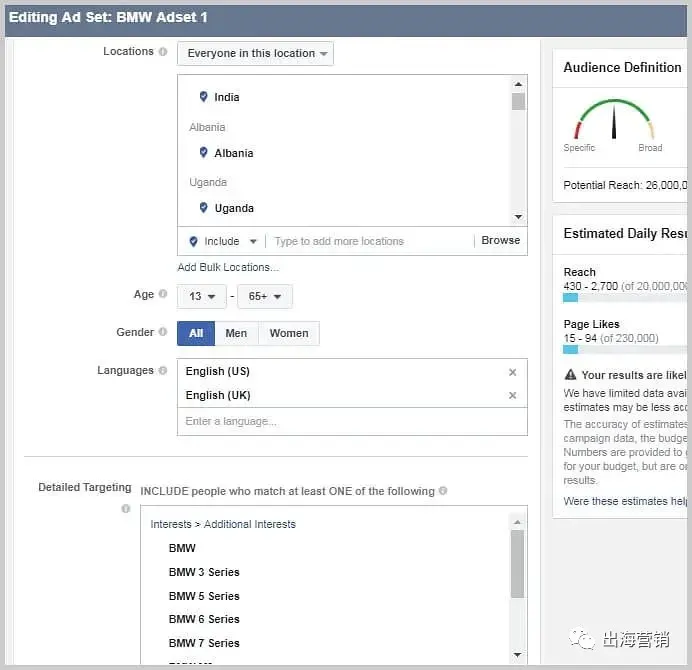The image size is (692, 670).
Task: Click English (US) language entry
Action: pyautogui.click(x=218, y=371)
